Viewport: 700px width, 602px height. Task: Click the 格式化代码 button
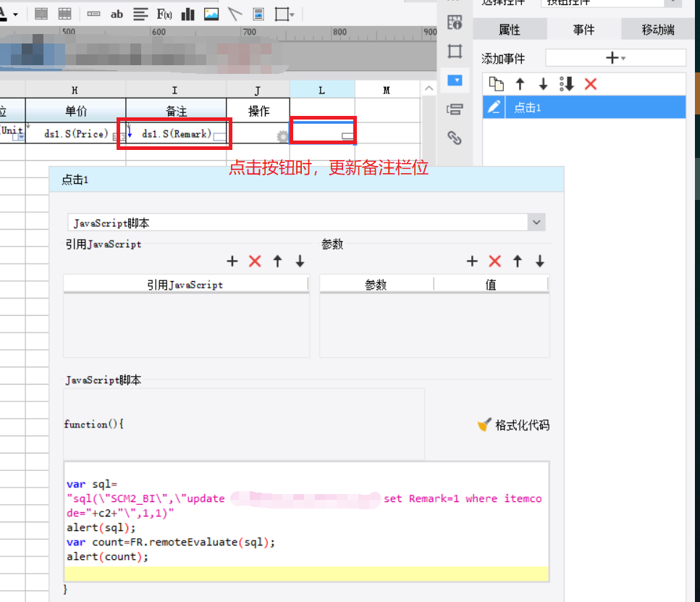513,425
